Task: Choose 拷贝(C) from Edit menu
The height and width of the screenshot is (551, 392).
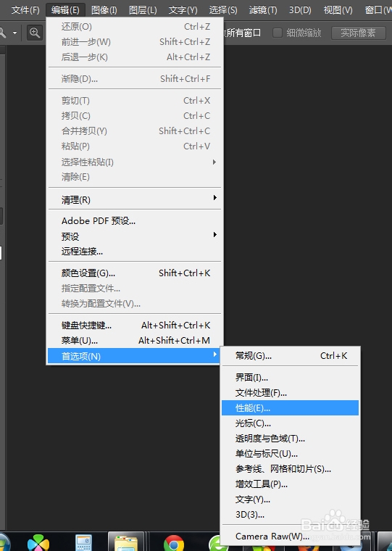Action: (x=135, y=115)
